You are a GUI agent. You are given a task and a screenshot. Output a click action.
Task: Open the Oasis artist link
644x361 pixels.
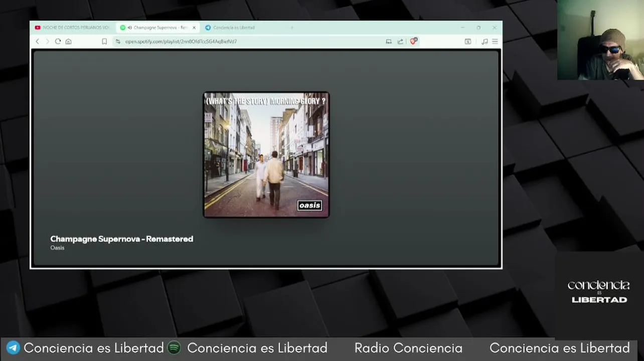(x=57, y=248)
